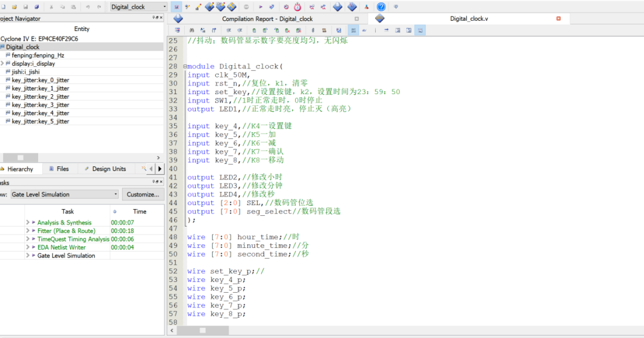Expand the display:i_display hierarchy node
Viewport: 644px width, 338px height.
(2, 63)
